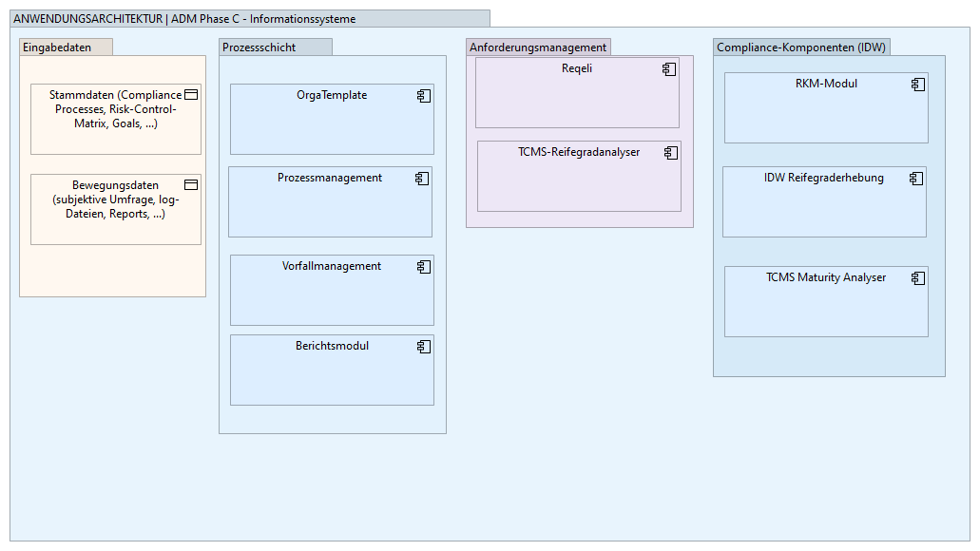
Task: Click the component icon on Vorfallmanagement
Action: [424, 267]
